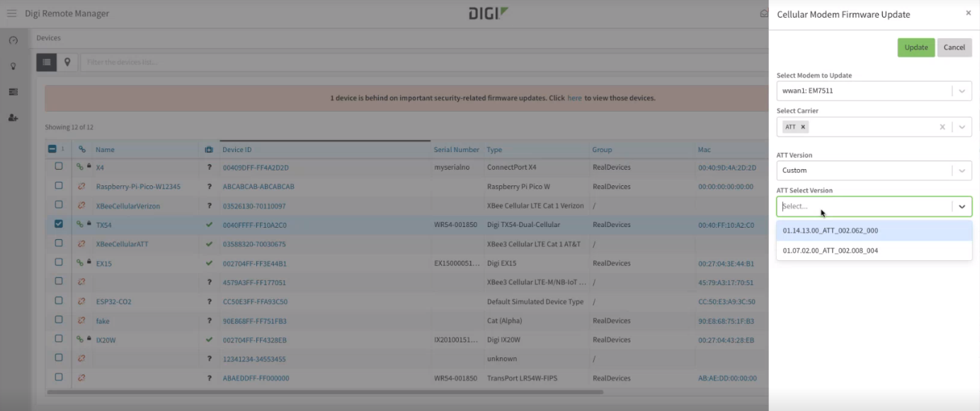980x411 pixels.
Task: Sort by Name column header
Action: [105, 150]
